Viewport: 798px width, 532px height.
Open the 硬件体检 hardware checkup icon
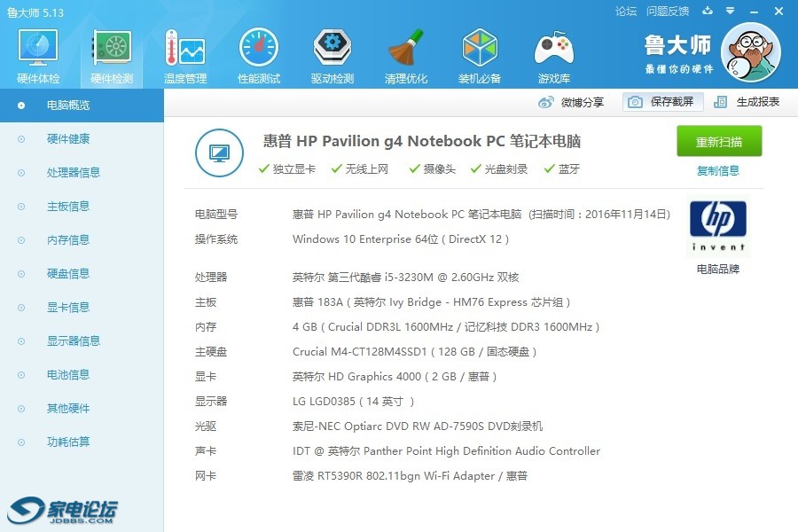[x=38, y=56]
